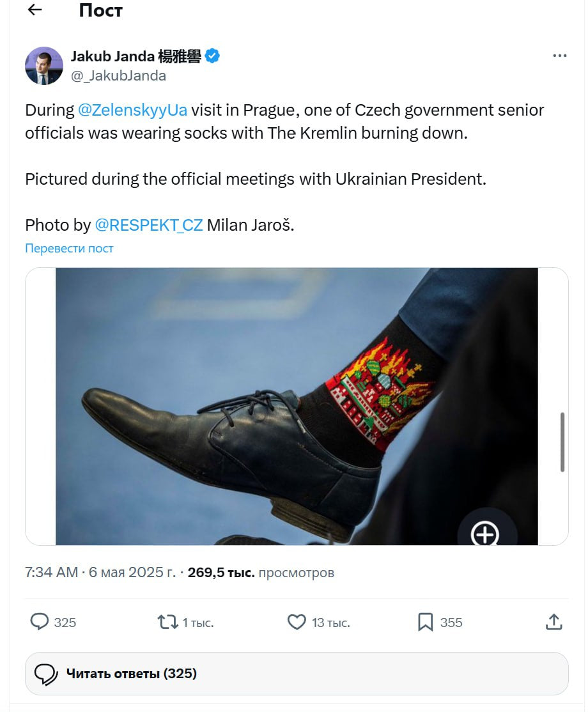
Task: Open the Пост header tab
Action: (x=100, y=10)
